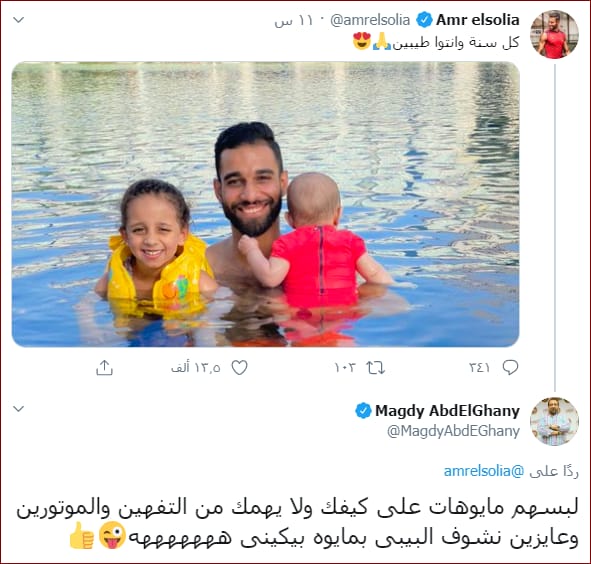Open the Magdy AbdElGhany display name

(x=447, y=411)
